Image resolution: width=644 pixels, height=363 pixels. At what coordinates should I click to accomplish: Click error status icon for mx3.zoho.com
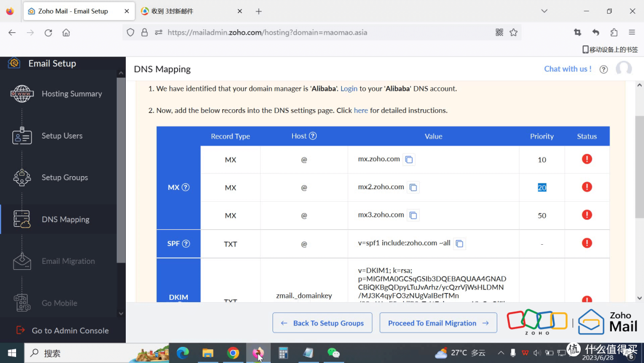587,215
